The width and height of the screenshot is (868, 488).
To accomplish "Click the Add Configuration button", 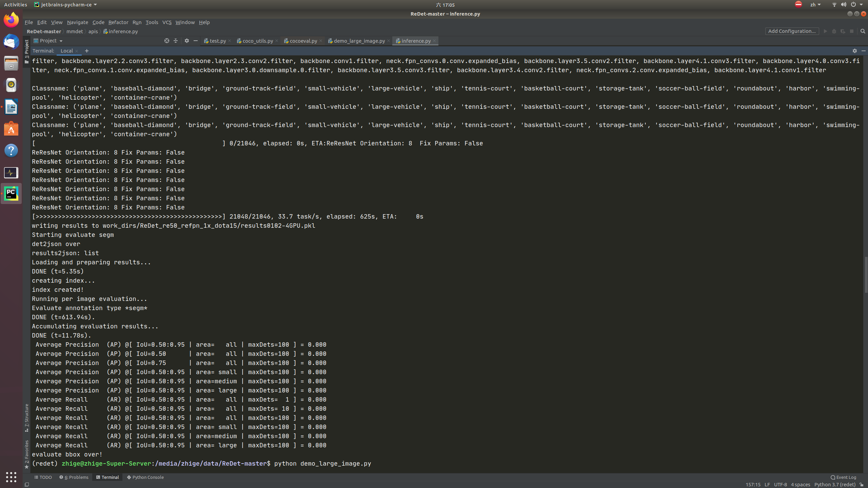I will click(792, 31).
